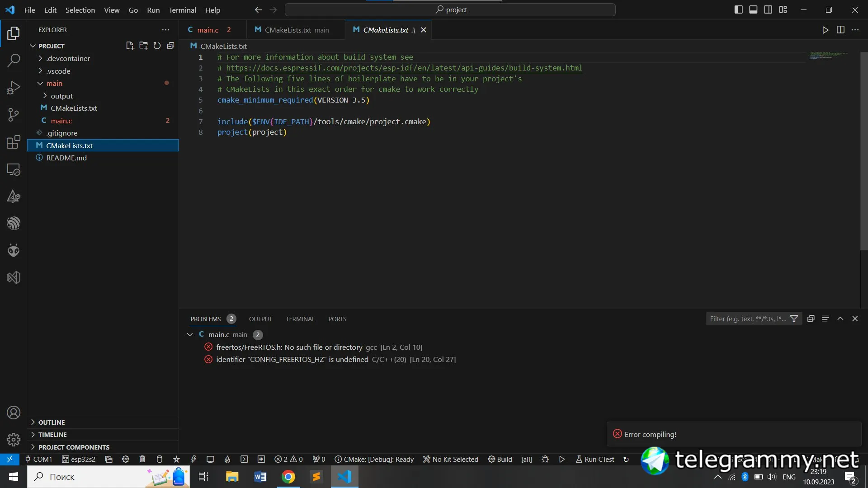This screenshot has height=488, width=868.
Task: Click the build, flash and monitor flame icon
Action: coord(227,459)
